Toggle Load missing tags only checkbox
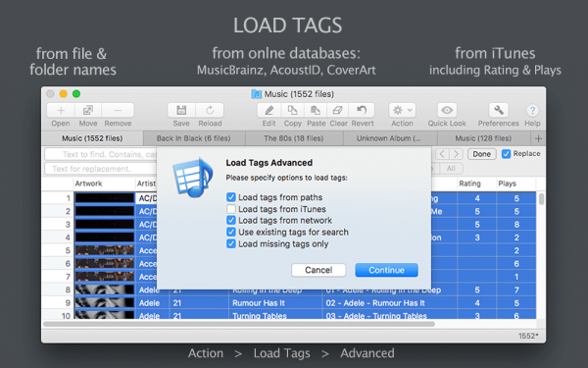 point(231,244)
